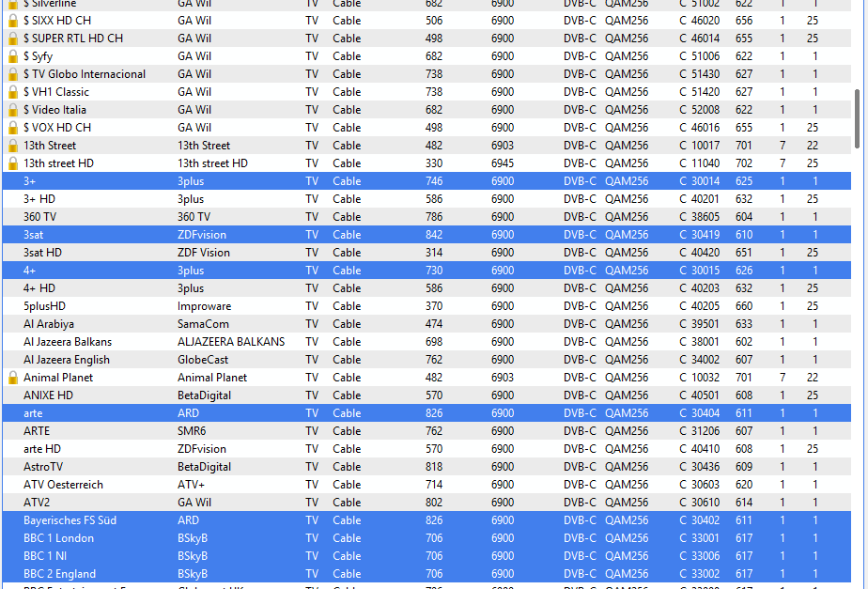Select the arte HD channel name

click(42, 449)
